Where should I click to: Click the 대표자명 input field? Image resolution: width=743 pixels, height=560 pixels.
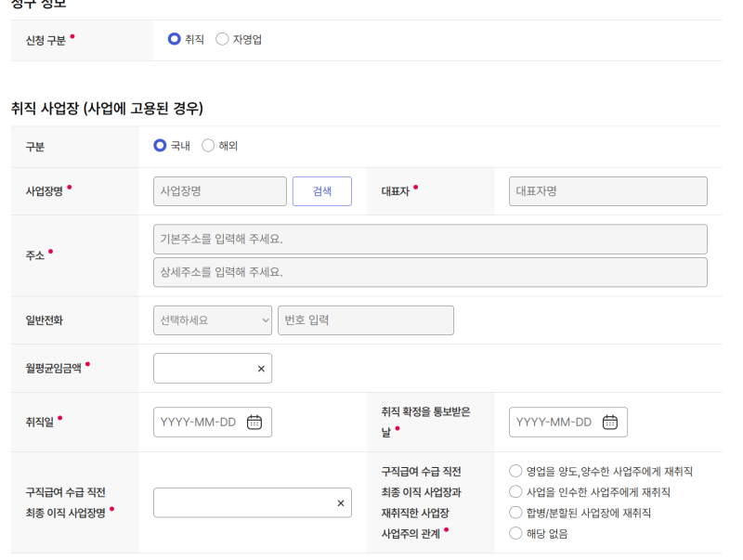tap(608, 191)
